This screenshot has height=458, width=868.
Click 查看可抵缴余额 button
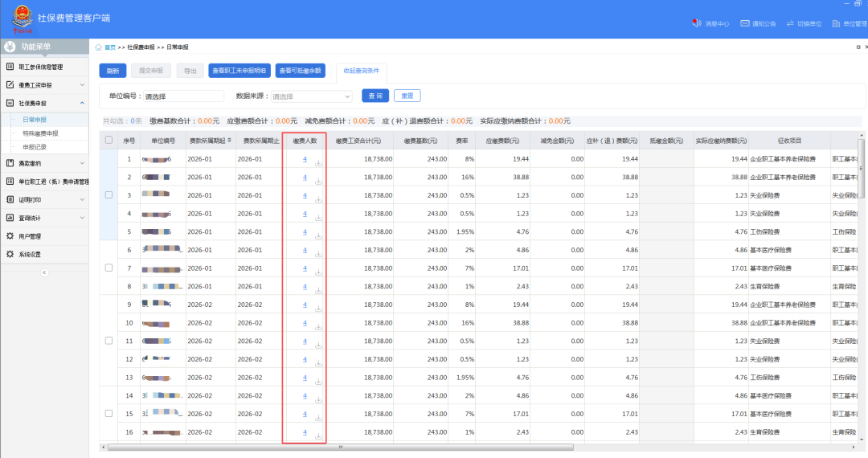pos(300,71)
